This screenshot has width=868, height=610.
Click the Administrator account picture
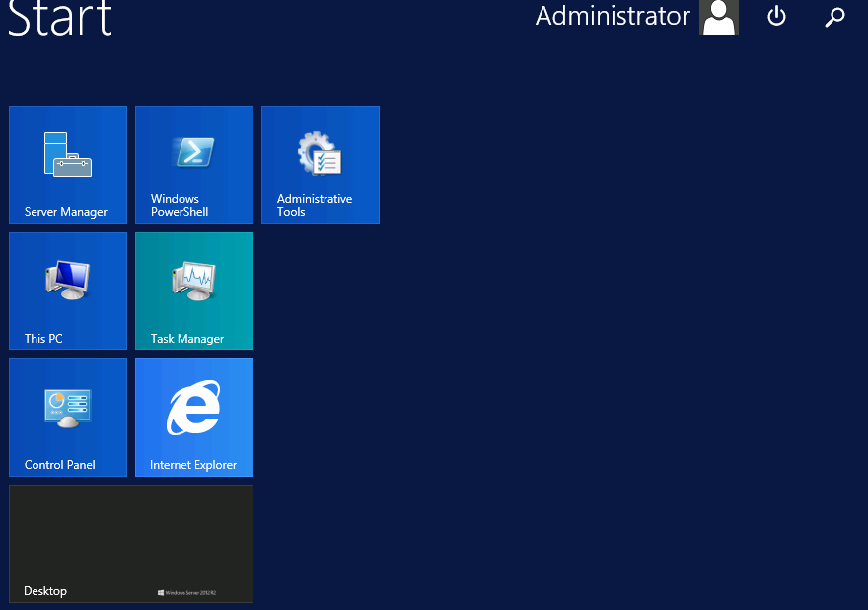[719, 17]
